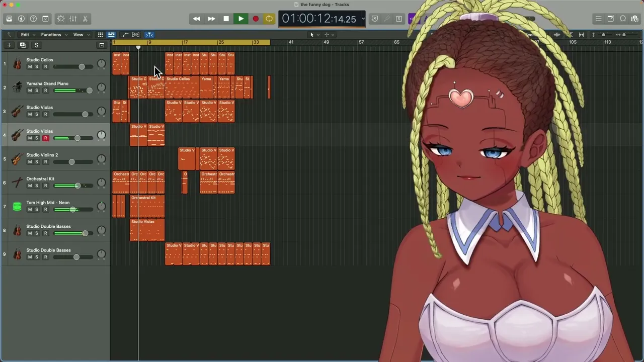The height and width of the screenshot is (362, 644).
Task: Open the Loop Browser icon
Action: pos(623,19)
